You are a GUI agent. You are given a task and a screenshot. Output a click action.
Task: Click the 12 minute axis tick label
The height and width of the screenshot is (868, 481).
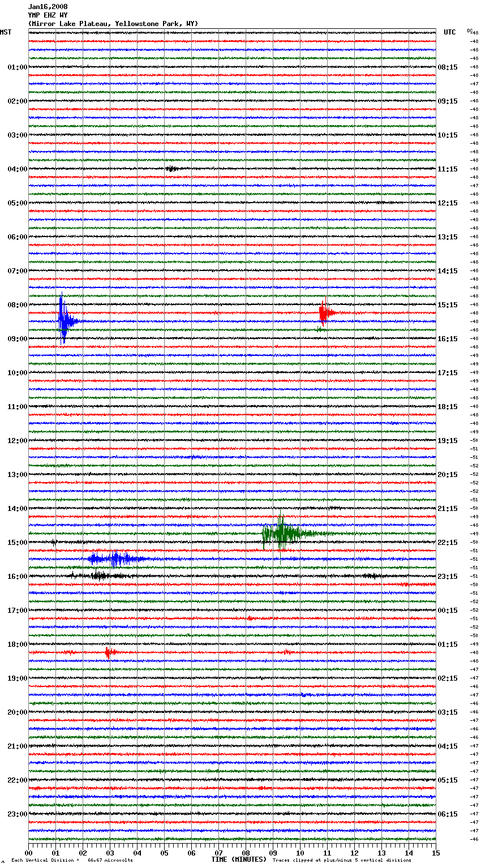[x=354, y=853]
